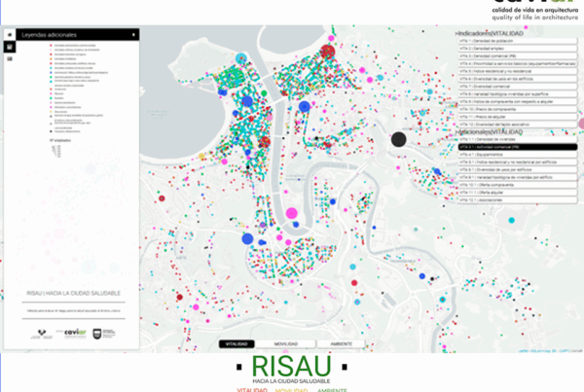This screenshot has width=584, height=392.
Task: Select VITA 1 Densidad de población
Action: click(518, 41)
